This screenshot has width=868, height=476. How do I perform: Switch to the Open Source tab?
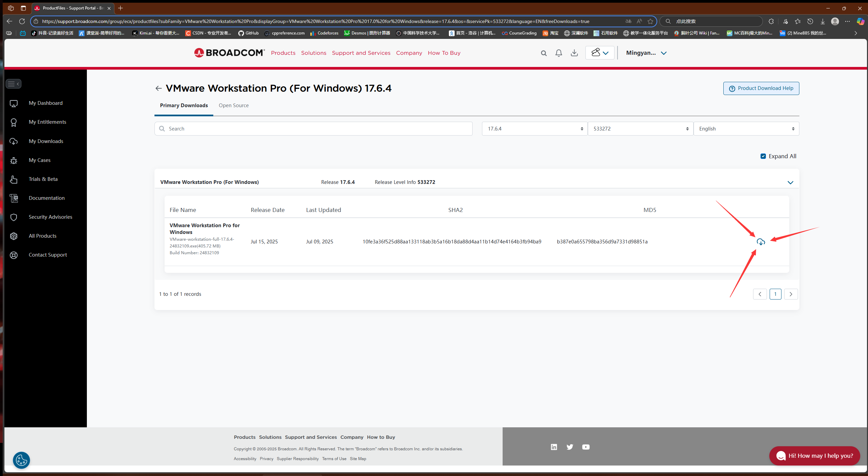[x=234, y=105]
